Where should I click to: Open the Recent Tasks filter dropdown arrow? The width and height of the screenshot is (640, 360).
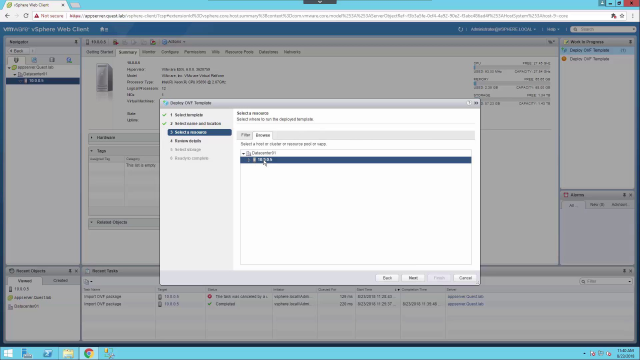(629, 282)
